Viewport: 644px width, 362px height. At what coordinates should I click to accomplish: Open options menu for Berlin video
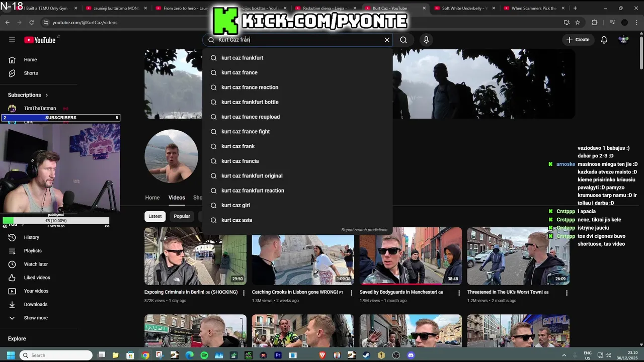[x=244, y=293]
